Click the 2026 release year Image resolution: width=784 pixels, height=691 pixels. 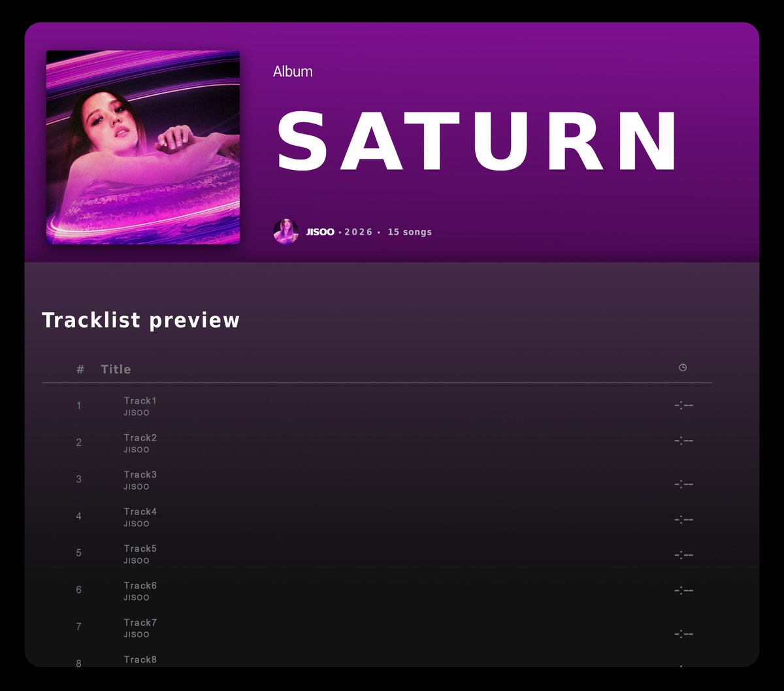coord(358,232)
